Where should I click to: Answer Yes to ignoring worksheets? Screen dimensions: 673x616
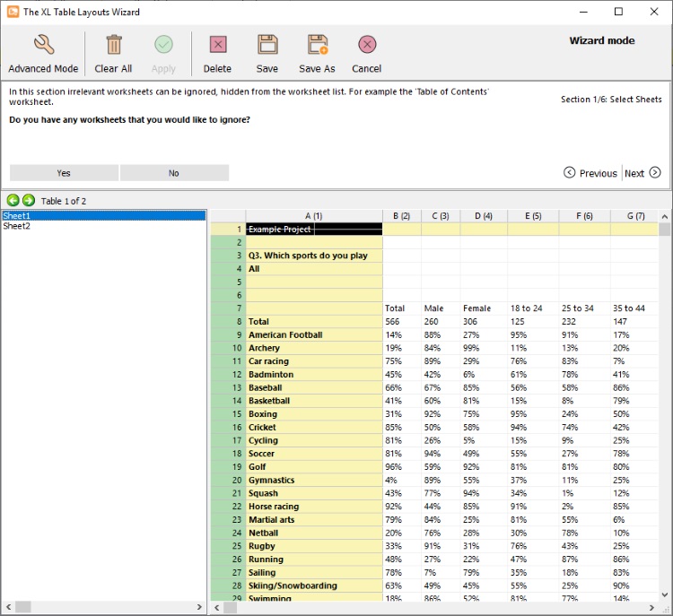[64, 173]
